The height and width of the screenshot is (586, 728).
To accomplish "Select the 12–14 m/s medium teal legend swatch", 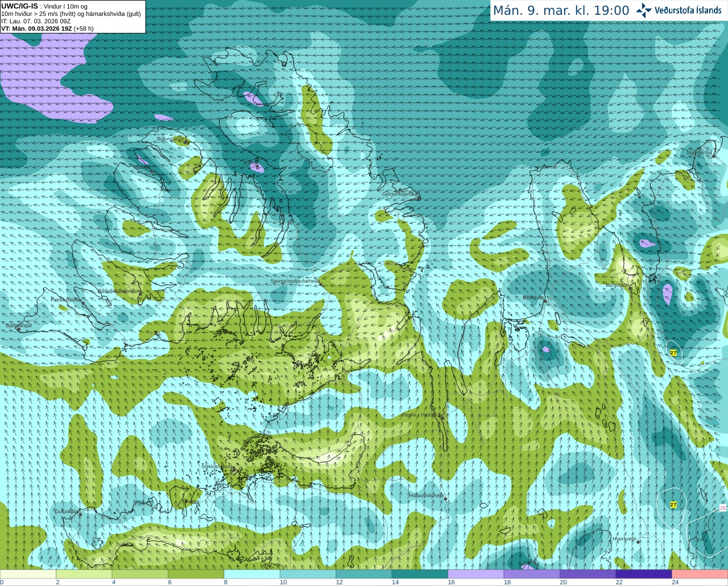I will coord(364,574).
